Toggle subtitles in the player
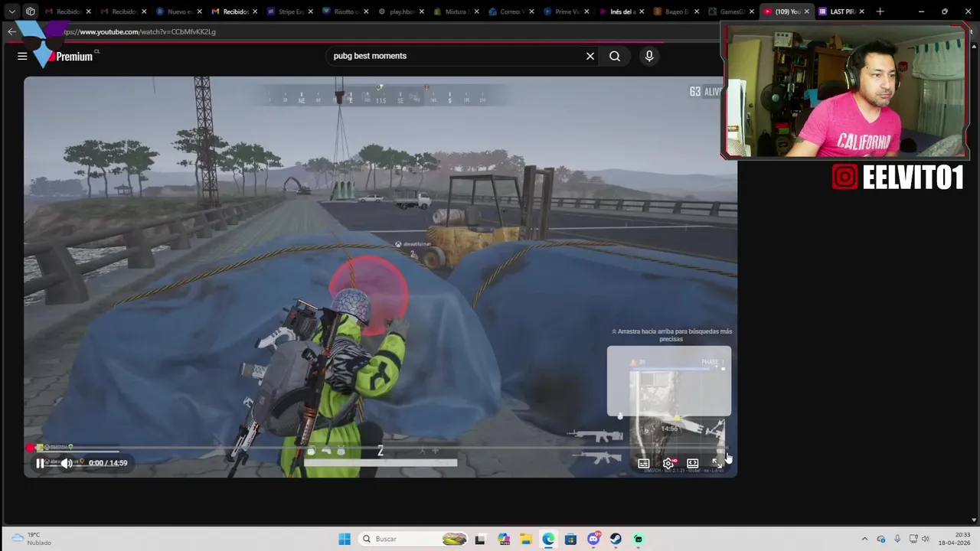980x551 pixels. click(x=644, y=463)
